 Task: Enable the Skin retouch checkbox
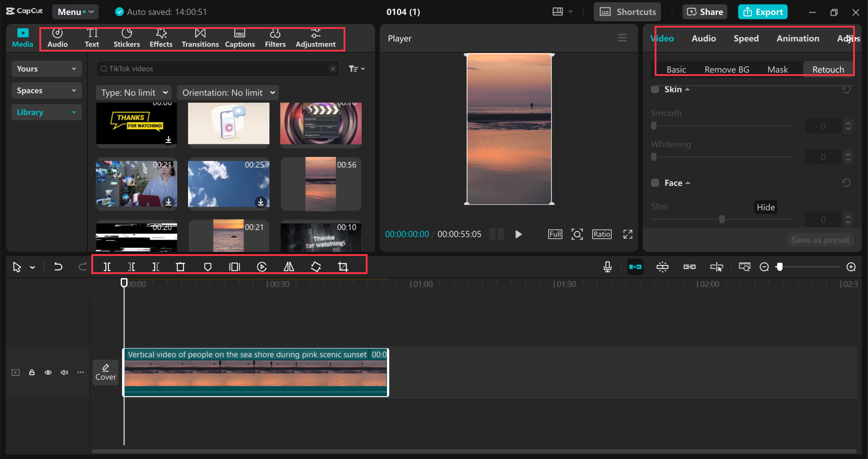(655, 89)
